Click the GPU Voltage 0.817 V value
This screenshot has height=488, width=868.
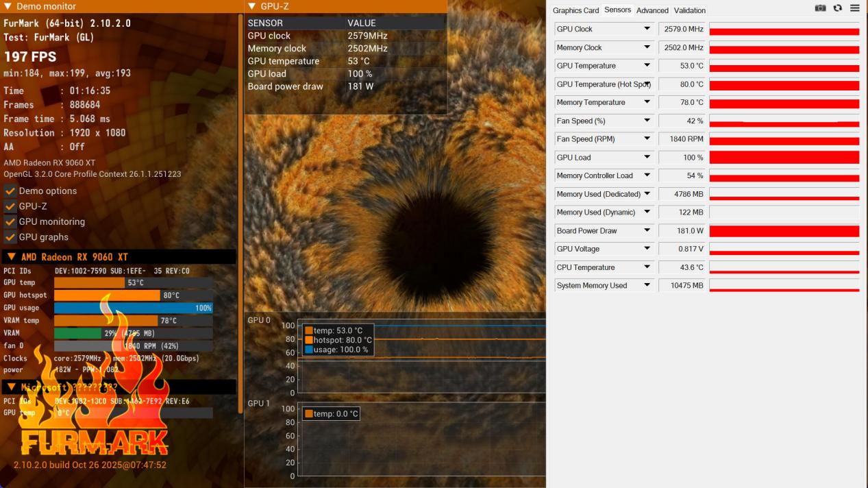click(682, 249)
